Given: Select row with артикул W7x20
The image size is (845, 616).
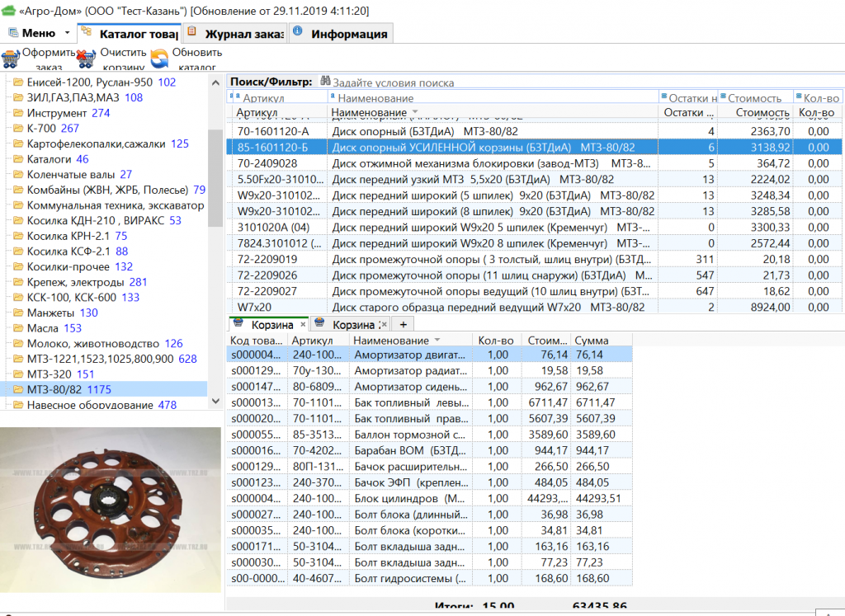Looking at the screenshot, I should click(534, 307).
